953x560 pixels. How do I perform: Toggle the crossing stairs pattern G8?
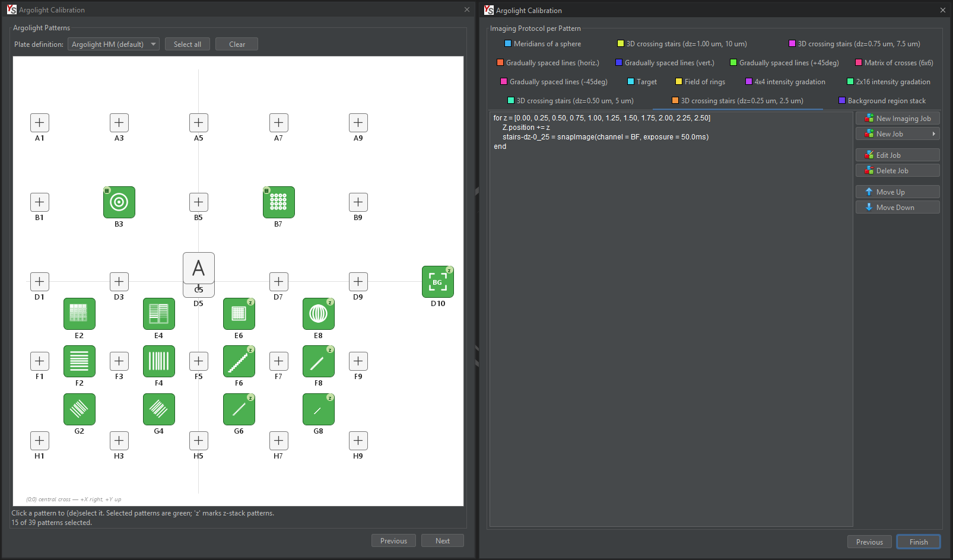click(319, 409)
